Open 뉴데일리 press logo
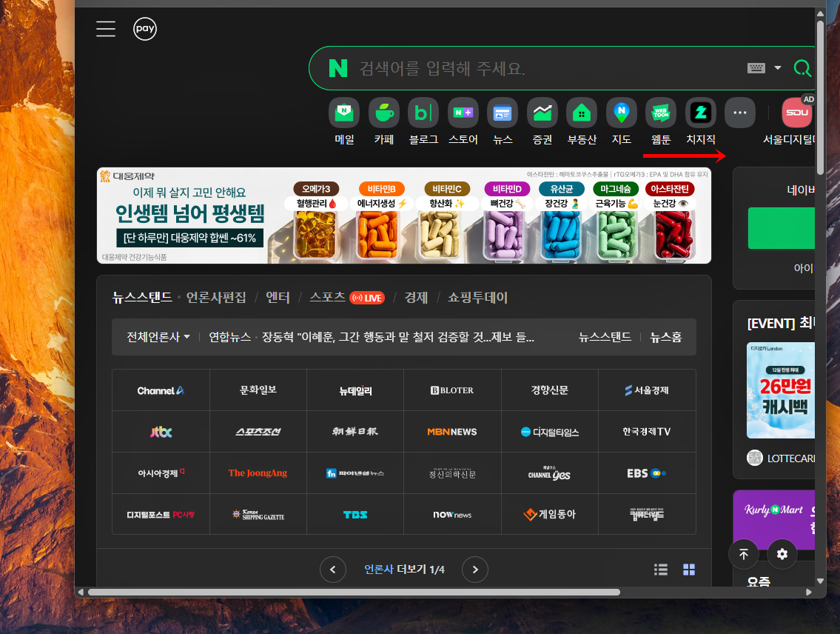The height and width of the screenshot is (634, 840). click(355, 390)
